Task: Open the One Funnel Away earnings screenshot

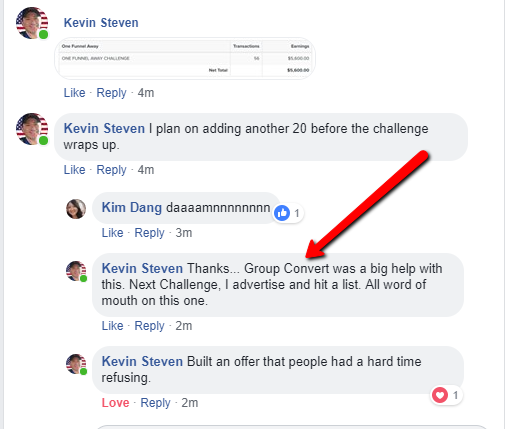Action: pos(185,58)
